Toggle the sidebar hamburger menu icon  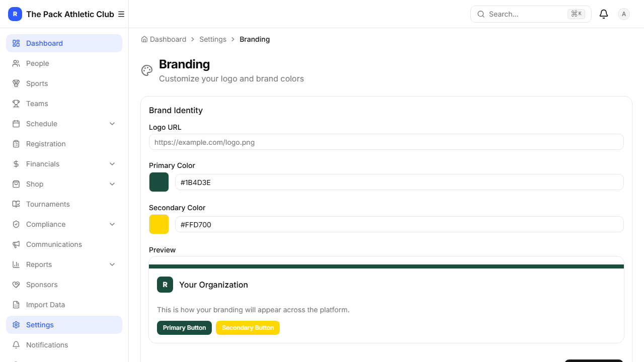121,14
